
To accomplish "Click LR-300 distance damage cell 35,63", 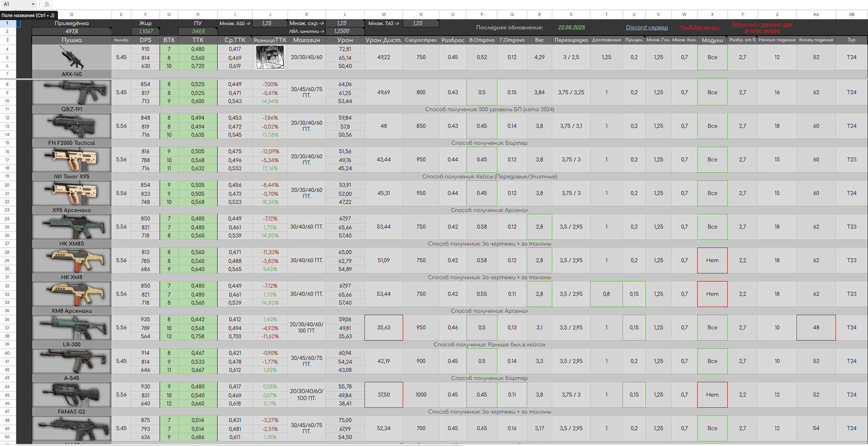I will [x=384, y=327].
